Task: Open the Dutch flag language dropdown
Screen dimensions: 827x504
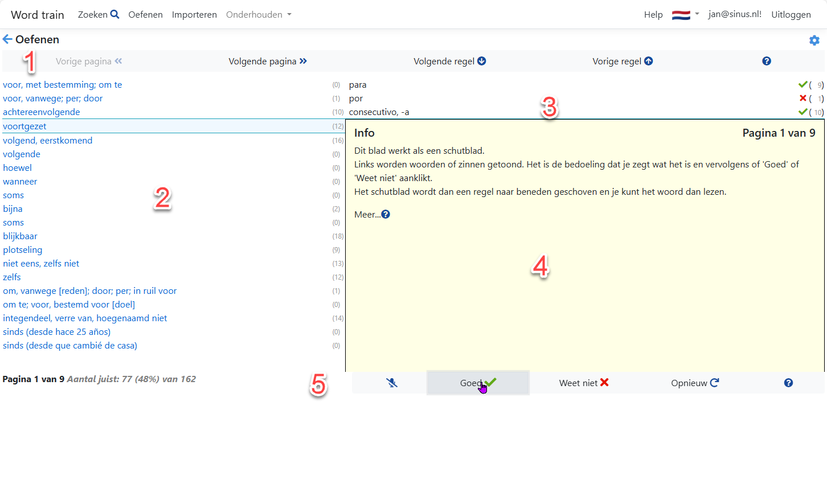Action: click(685, 15)
